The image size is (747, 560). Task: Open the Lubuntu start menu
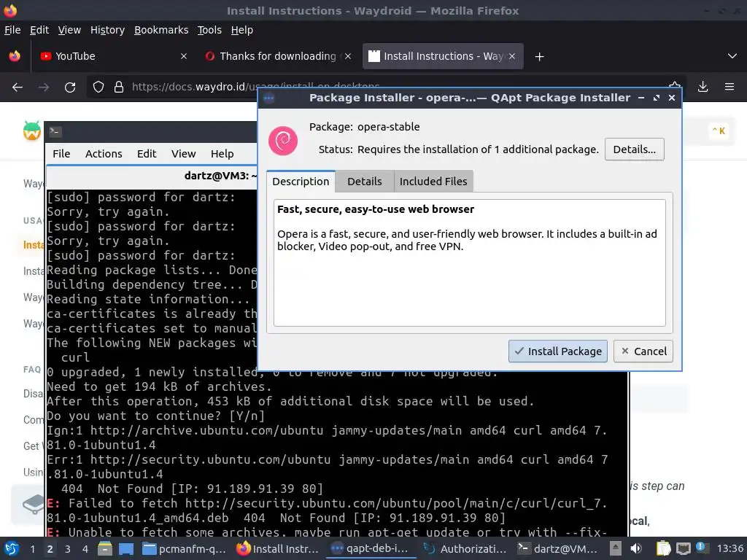(12, 548)
